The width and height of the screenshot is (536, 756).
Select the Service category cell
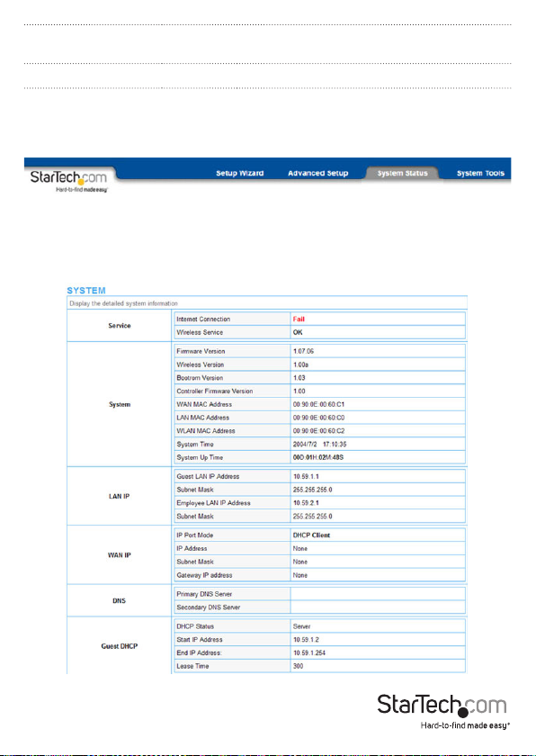click(x=120, y=326)
